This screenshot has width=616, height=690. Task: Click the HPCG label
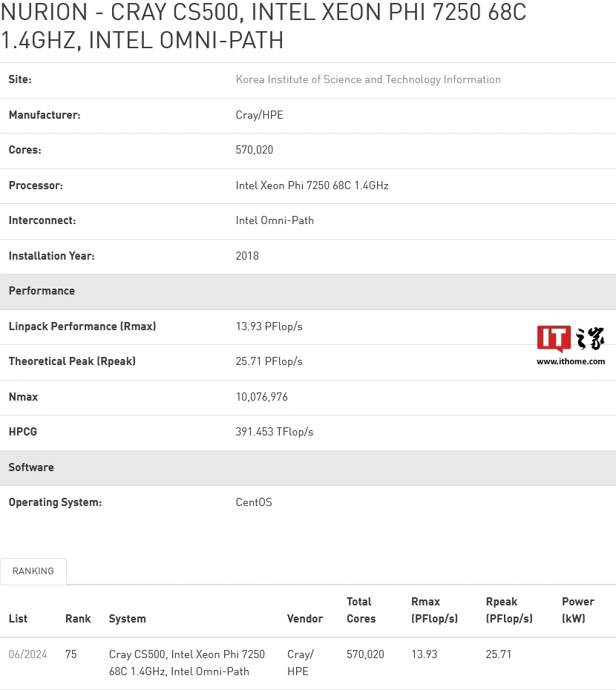[23, 432]
